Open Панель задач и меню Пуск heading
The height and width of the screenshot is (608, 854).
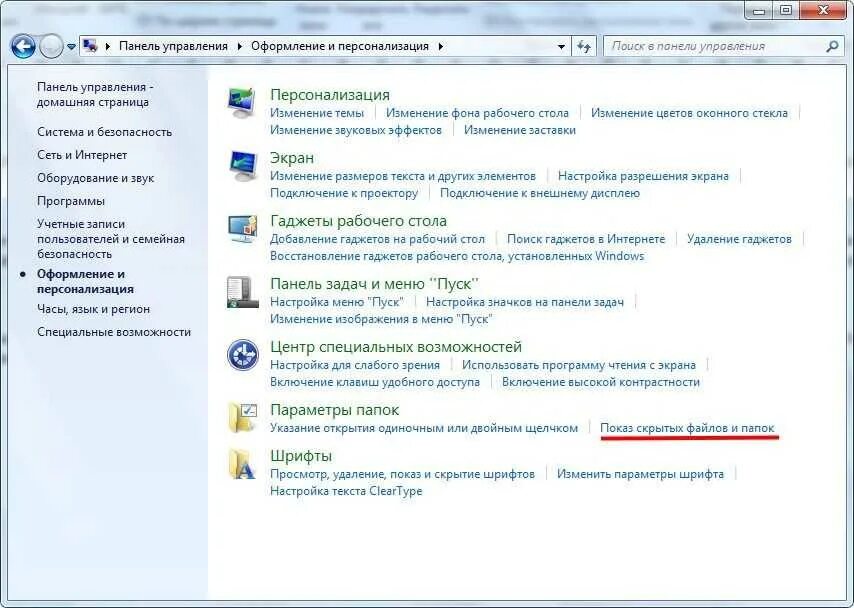click(375, 284)
